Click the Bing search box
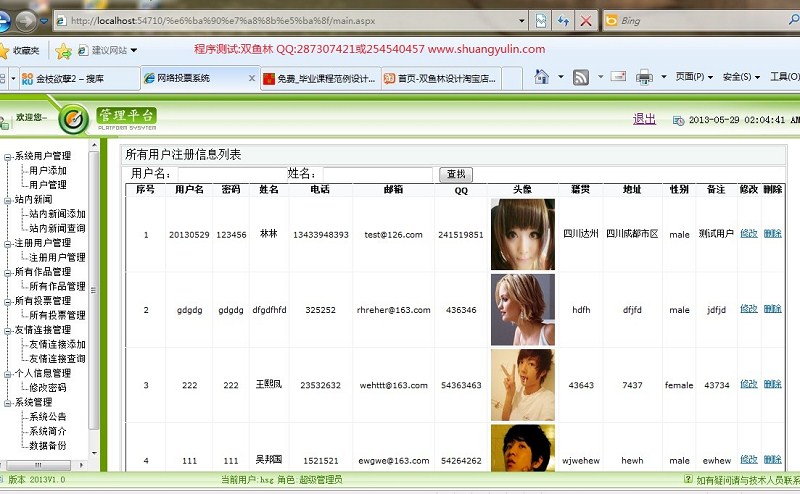 coord(702,21)
